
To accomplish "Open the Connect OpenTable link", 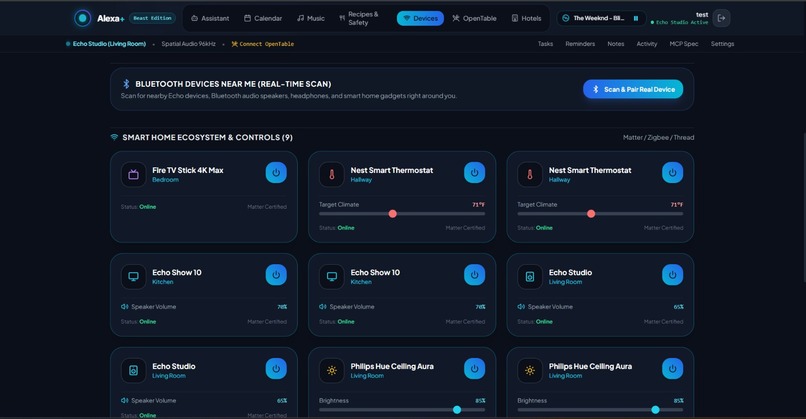I will click(263, 44).
